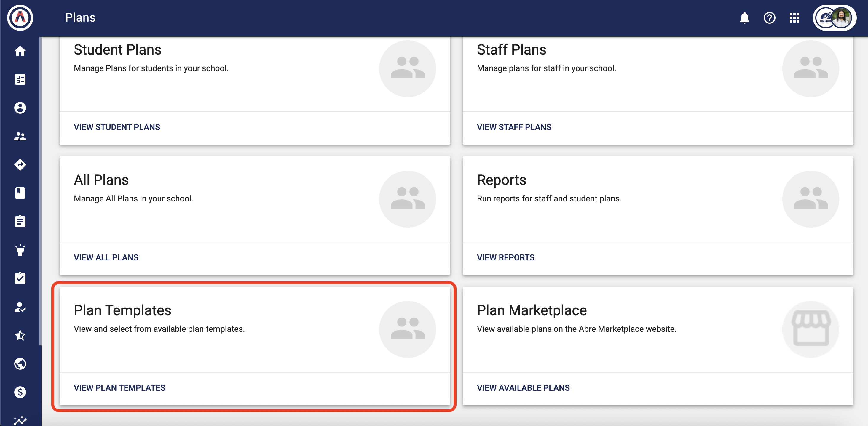The image size is (868, 426).
Task: Click the globe icon in sidebar
Action: (x=20, y=364)
